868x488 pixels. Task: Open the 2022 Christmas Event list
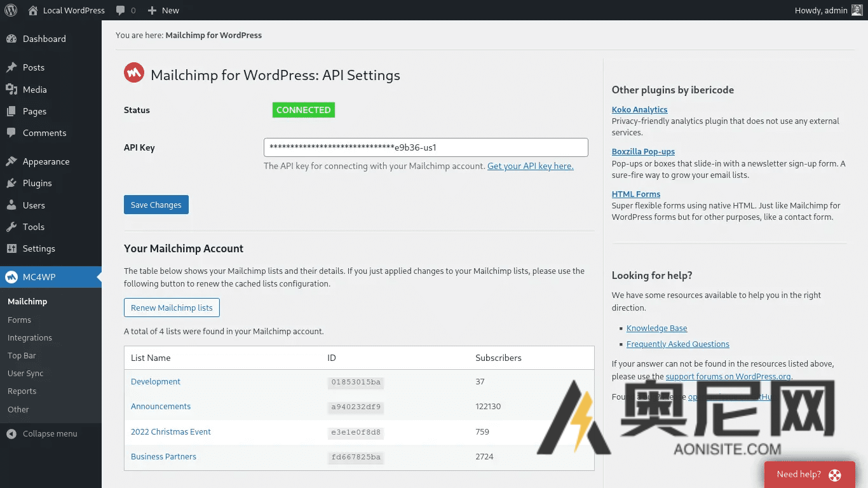pos(171,431)
